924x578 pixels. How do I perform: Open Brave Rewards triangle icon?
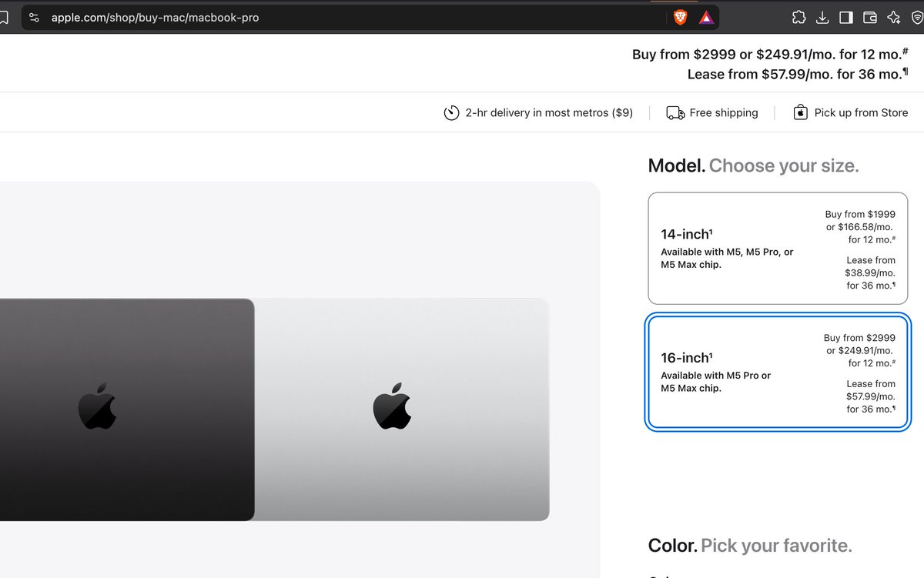pos(706,17)
